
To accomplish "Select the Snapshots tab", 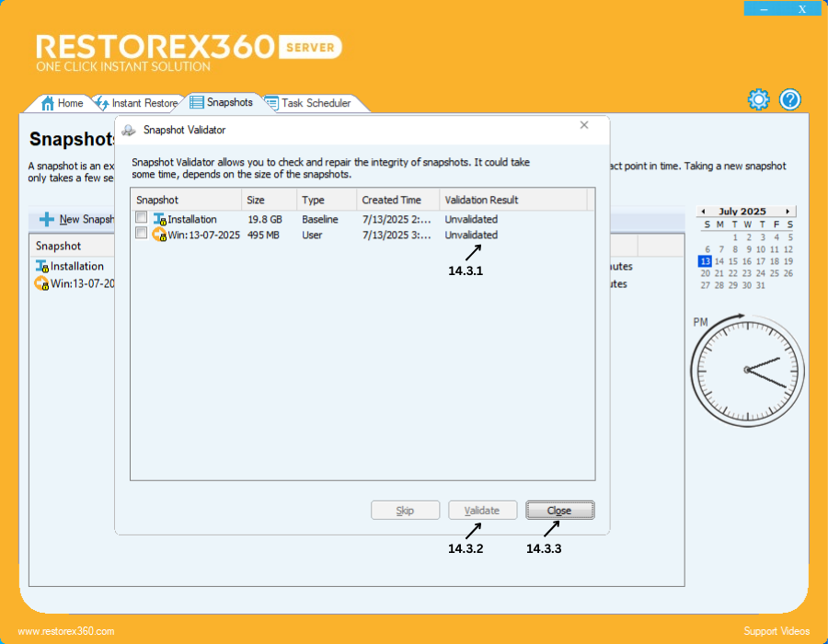I will point(221,102).
